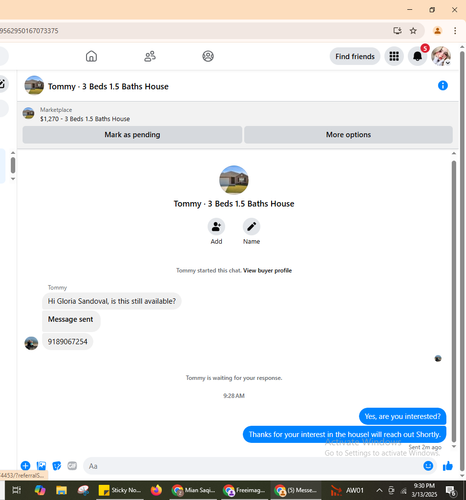Click the new message compose icon
466x500 pixels.
click(x=2, y=83)
